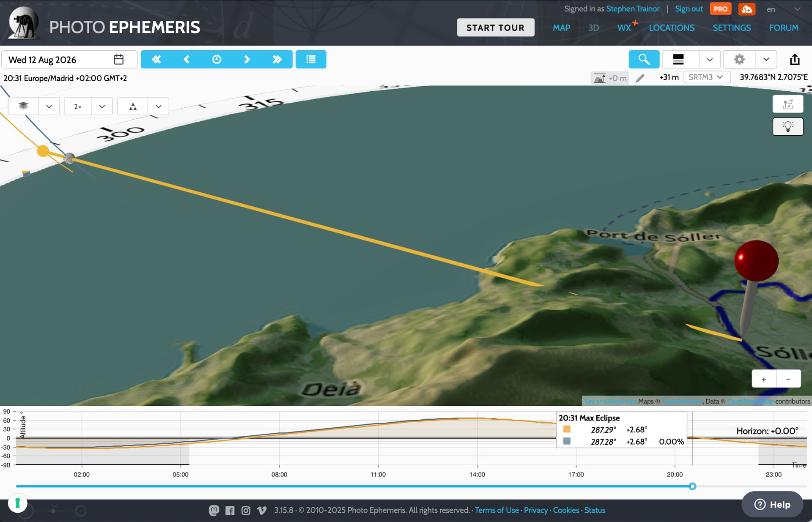This screenshot has height=522, width=812.
Task: Open the calendar date picker icon
Action: tap(119, 60)
